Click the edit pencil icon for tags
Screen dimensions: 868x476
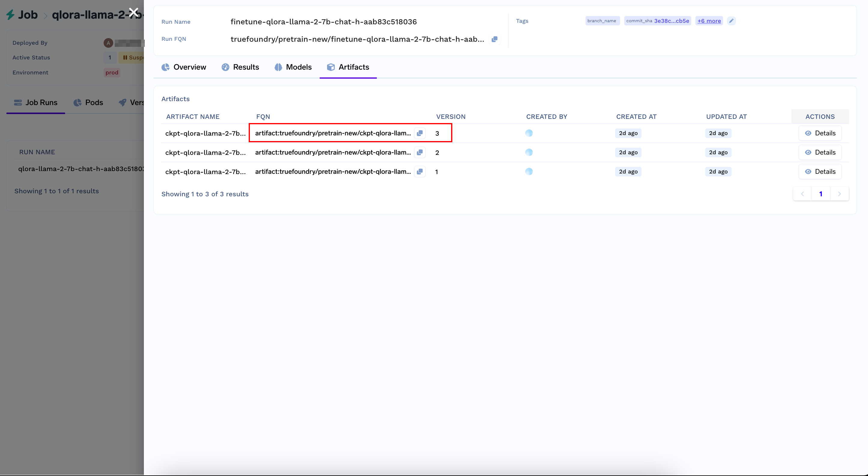tap(731, 20)
